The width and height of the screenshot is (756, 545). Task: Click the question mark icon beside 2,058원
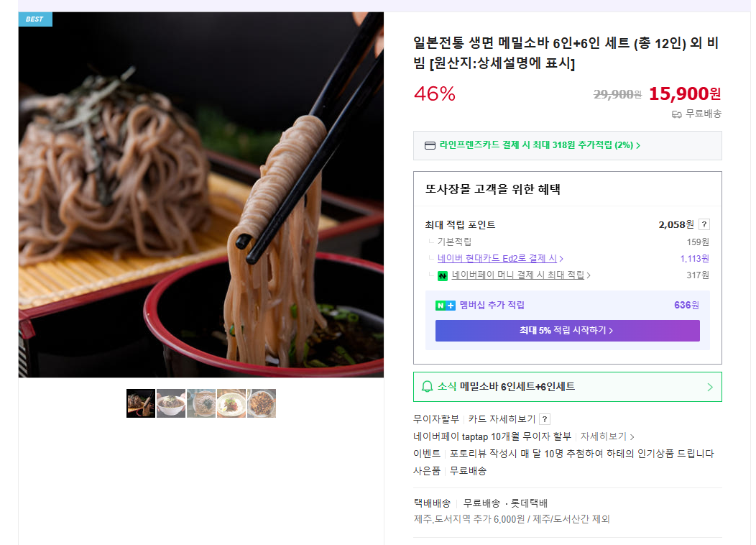pyautogui.click(x=704, y=224)
